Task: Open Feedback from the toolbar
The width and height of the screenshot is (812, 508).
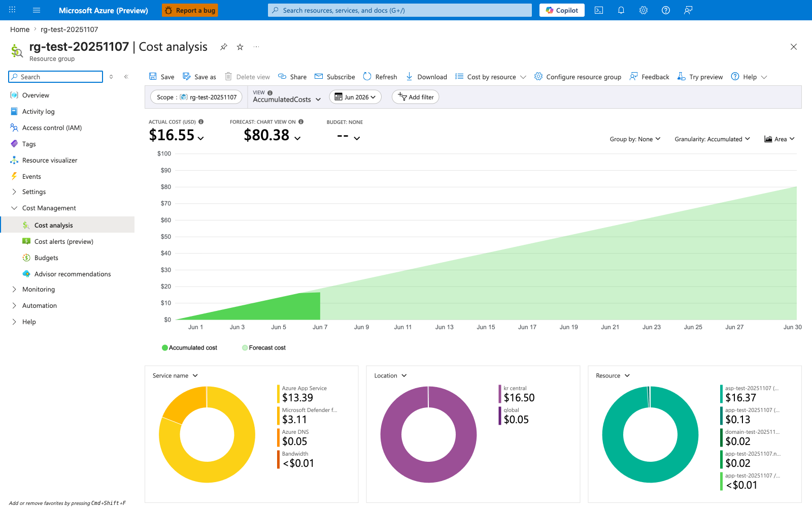Action: 649,77
